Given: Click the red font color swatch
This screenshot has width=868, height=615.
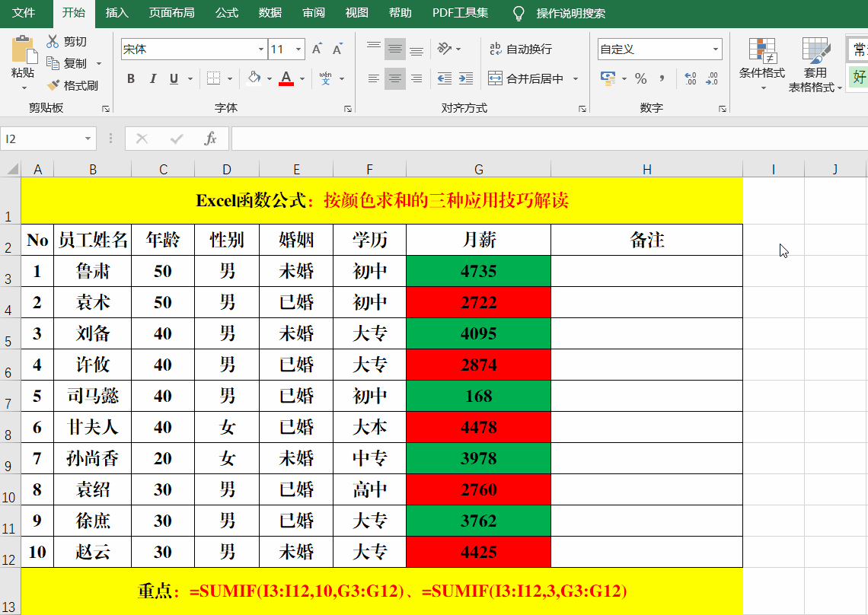Looking at the screenshot, I should 286,78.
